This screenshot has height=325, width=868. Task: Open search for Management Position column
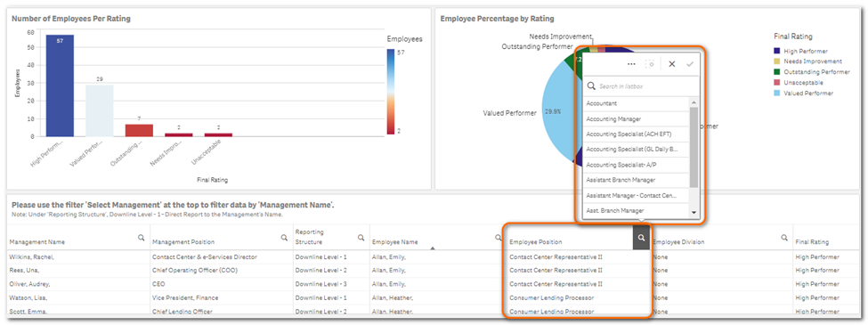284,238
